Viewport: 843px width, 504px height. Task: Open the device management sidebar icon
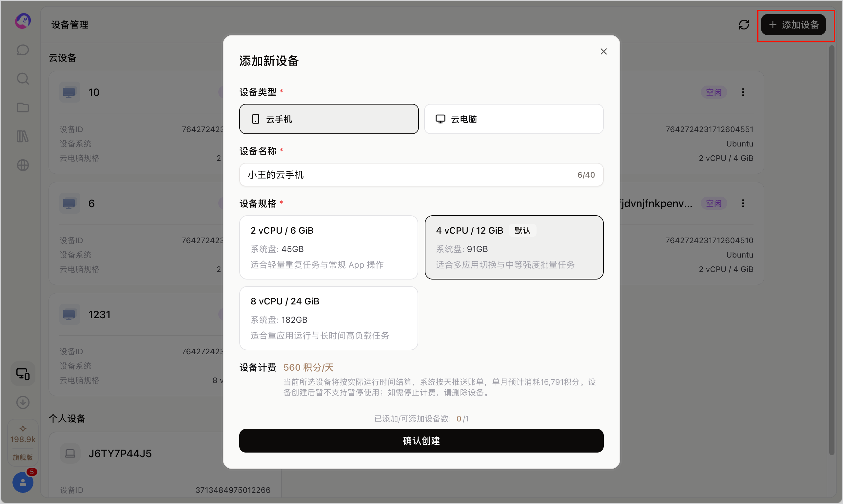point(23,374)
